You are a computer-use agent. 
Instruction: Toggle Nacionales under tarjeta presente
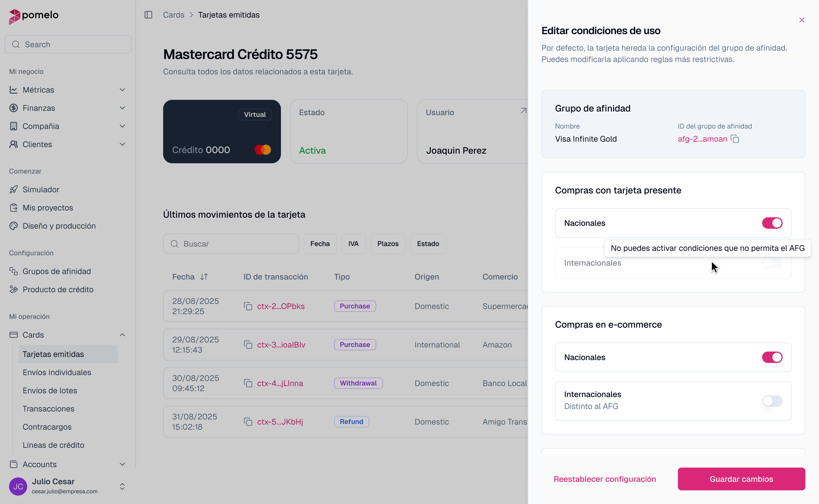(772, 223)
